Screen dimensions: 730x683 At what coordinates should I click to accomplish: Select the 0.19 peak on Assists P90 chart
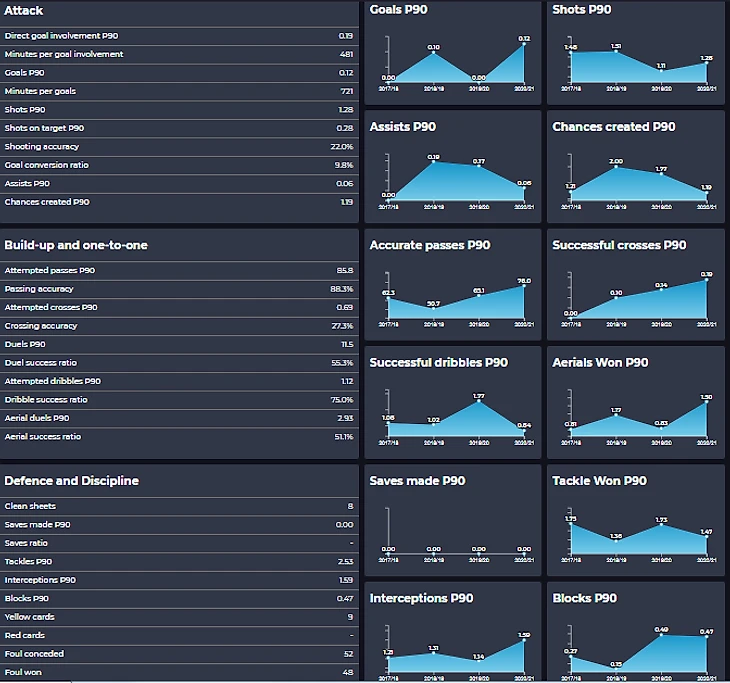[x=433, y=162]
